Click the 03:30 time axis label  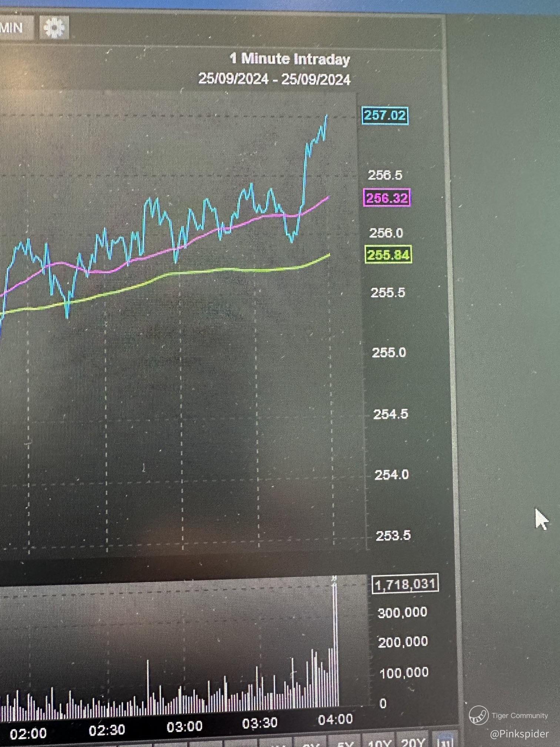point(260,723)
